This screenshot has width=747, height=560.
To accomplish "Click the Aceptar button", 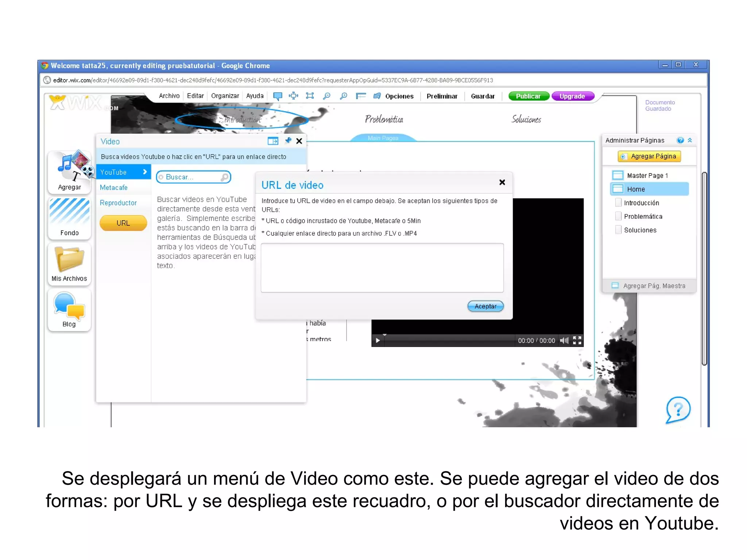I will [485, 306].
